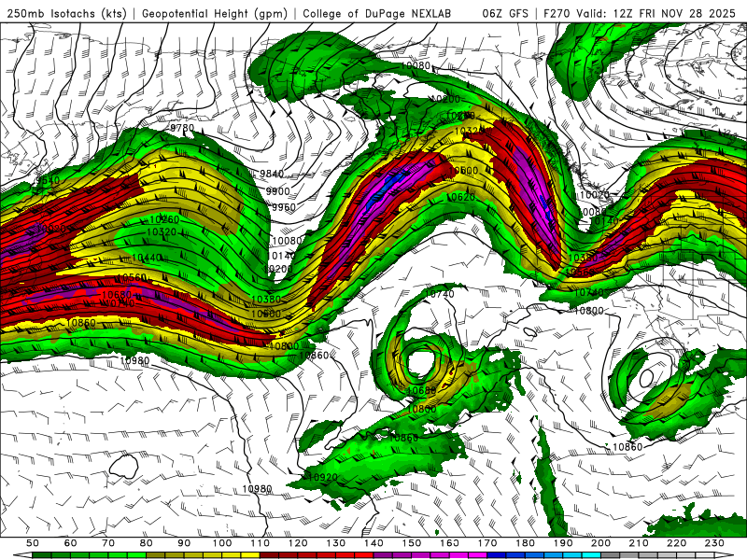Click the '120' color scale label
This screenshot has height=560, width=747.
[x=298, y=543]
